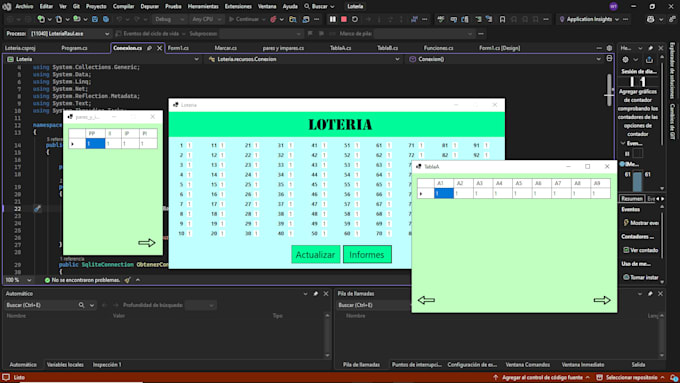Click the status bar Listo icon

pos(6,377)
